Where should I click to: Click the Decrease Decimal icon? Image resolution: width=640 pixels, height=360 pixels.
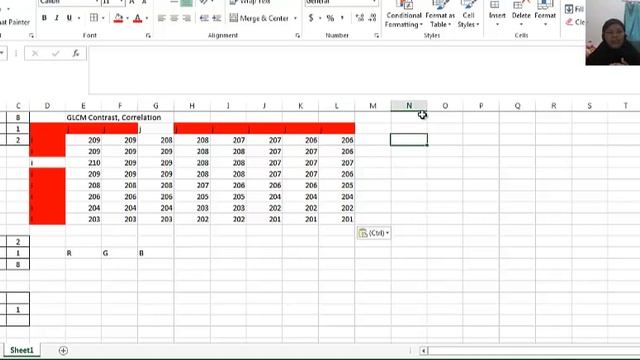pyautogui.click(x=372, y=18)
